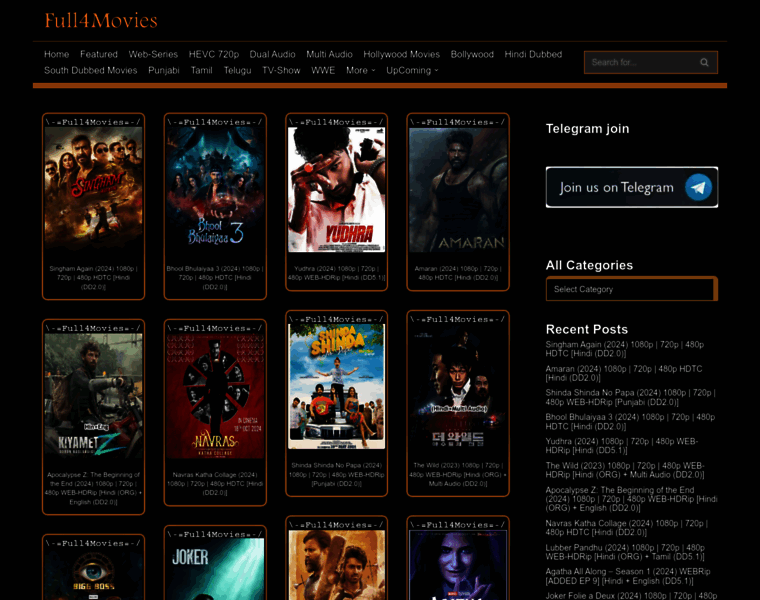Open recent post Joker Folie a Deux

click(631, 596)
